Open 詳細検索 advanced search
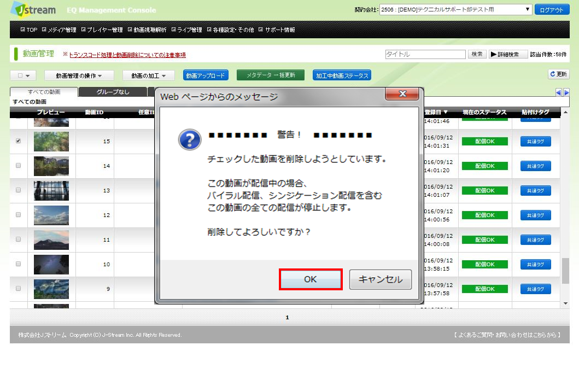The image size is (579, 392). [508, 54]
